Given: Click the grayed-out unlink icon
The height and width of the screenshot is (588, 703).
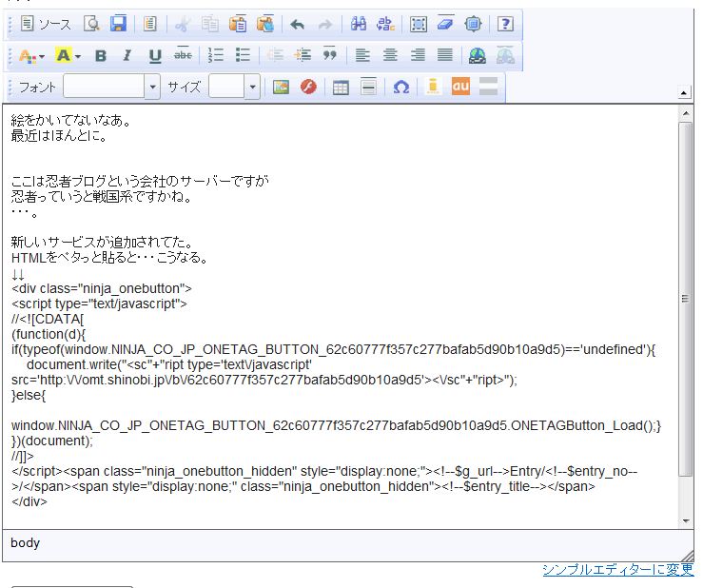Looking at the screenshot, I should pyautogui.click(x=505, y=56).
